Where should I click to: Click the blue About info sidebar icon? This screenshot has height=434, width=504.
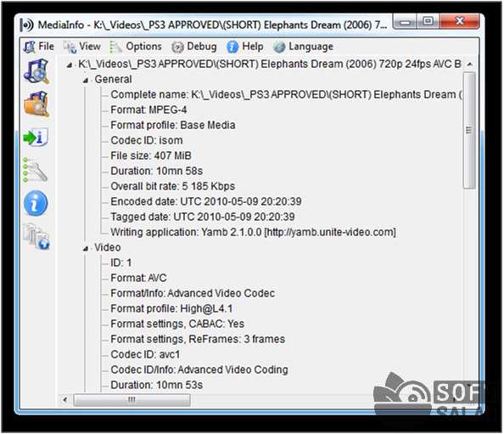[x=36, y=203]
